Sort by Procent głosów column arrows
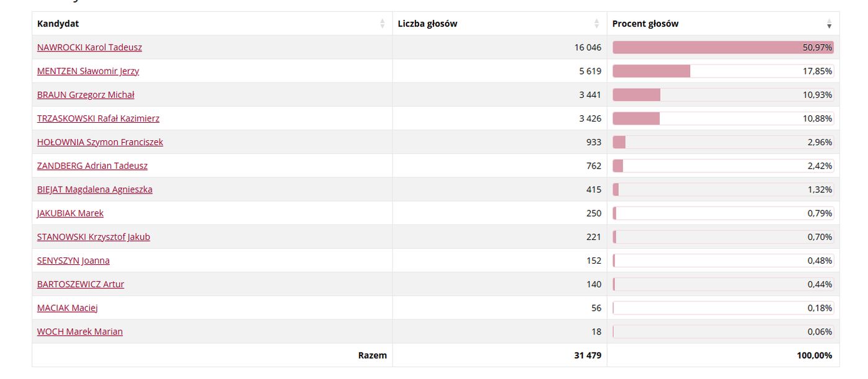The width and height of the screenshot is (868, 379). [x=829, y=24]
